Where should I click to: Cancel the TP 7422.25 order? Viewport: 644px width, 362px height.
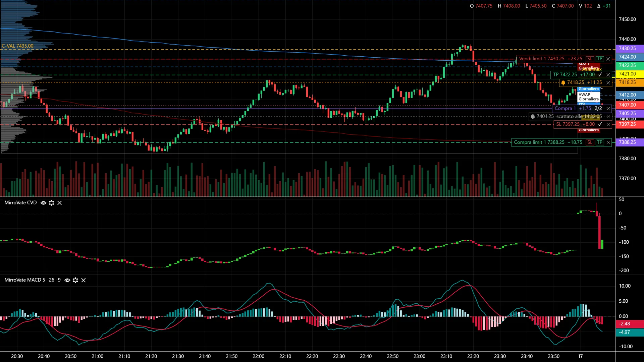(x=608, y=75)
